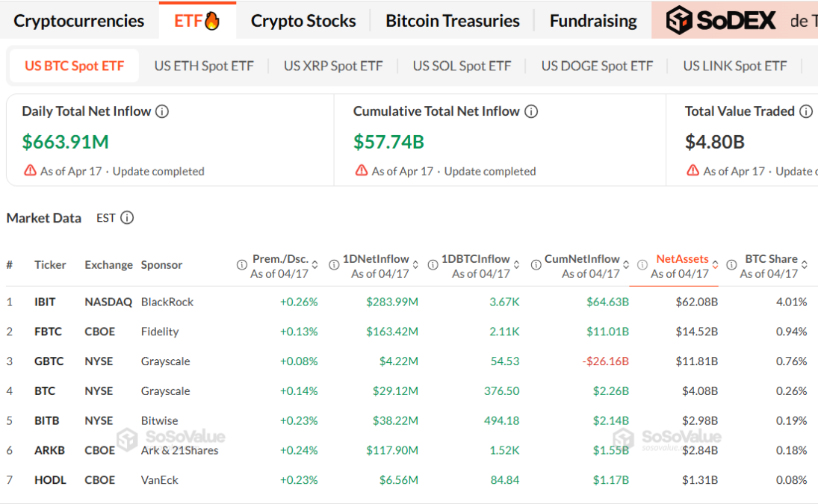The width and height of the screenshot is (818, 504).
Task: Click the IBIT ticker link
Action: coord(46,302)
